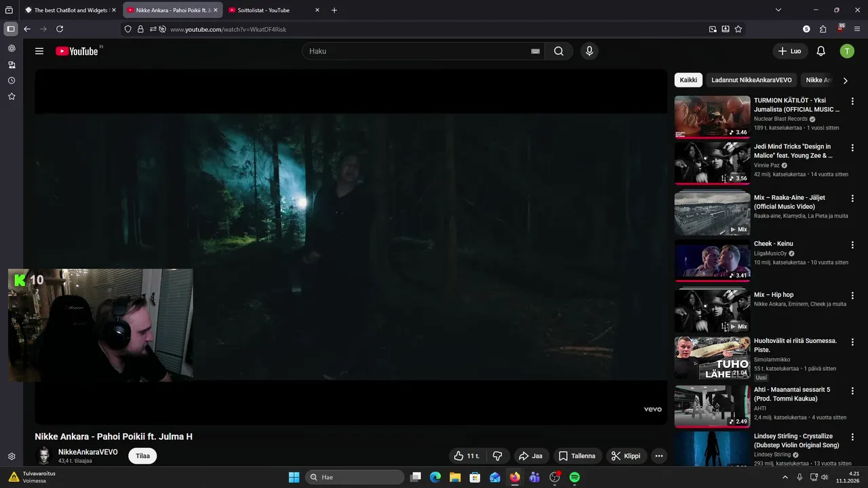Open YouTube notifications bell
868x488 pixels.
(x=821, y=51)
